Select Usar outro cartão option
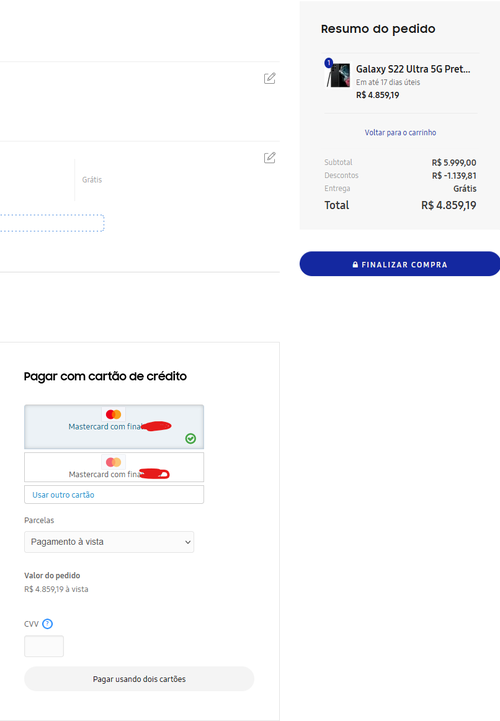 [x=114, y=495]
